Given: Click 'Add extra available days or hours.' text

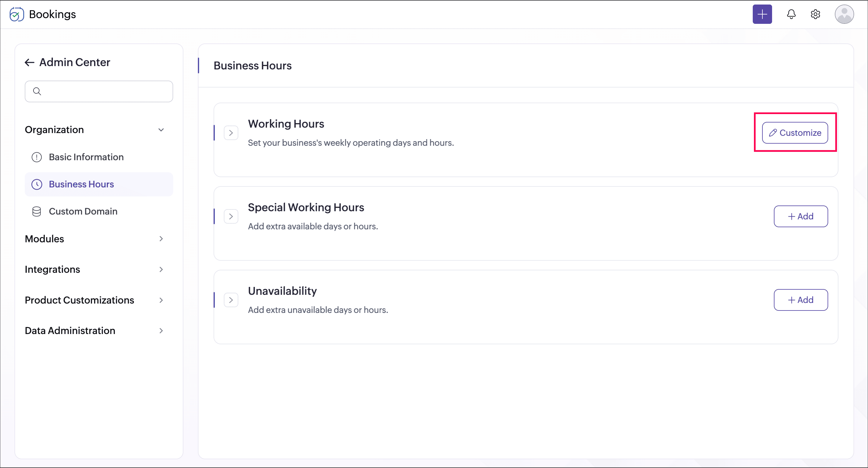Looking at the screenshot, I should pyautogui.click(x=313, y=226).
